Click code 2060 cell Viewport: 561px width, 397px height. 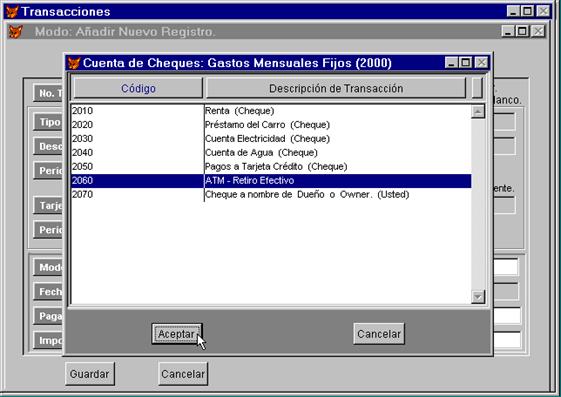[137, 181]
